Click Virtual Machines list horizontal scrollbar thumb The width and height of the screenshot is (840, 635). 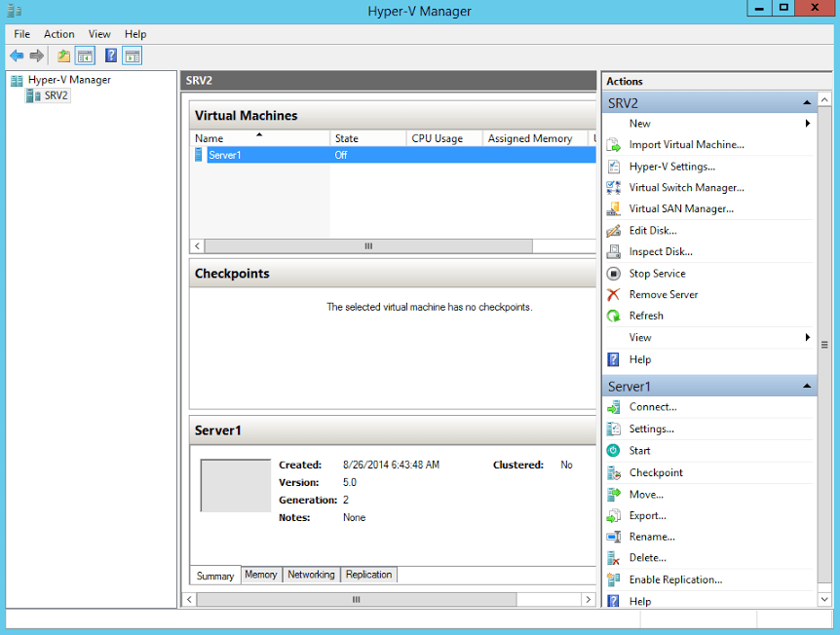[368, 246]
